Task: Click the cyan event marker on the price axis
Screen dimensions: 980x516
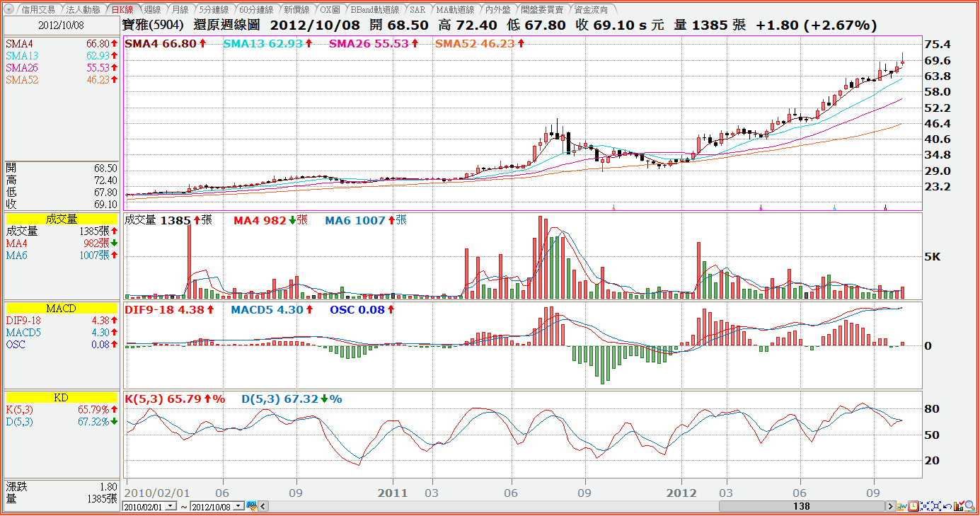Action: pos(835,207)
